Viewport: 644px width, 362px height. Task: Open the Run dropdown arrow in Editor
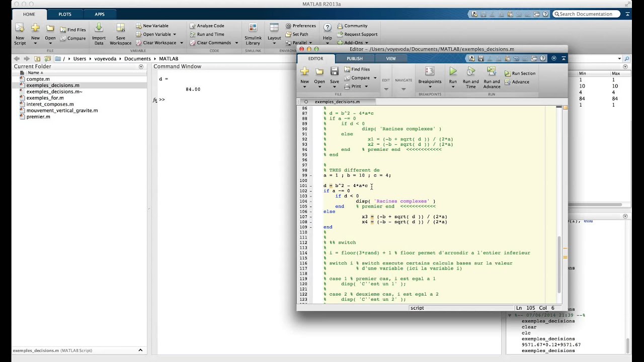click(x=453, y=87)
